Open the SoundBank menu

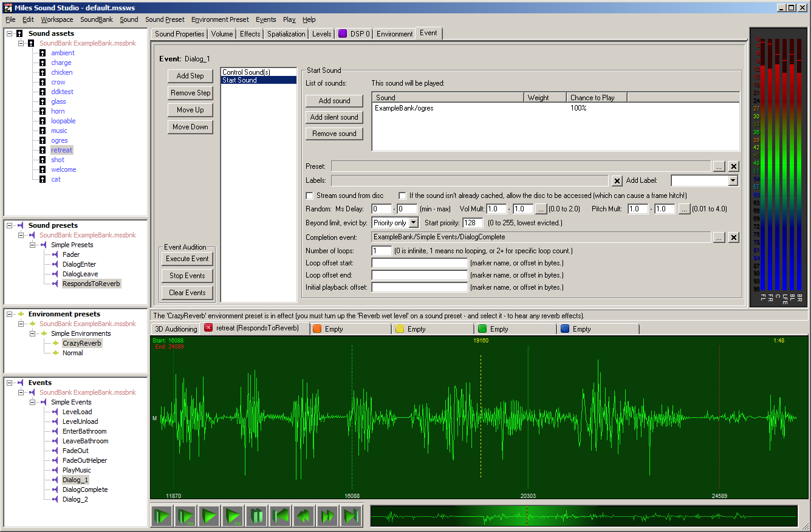[97, 19]
